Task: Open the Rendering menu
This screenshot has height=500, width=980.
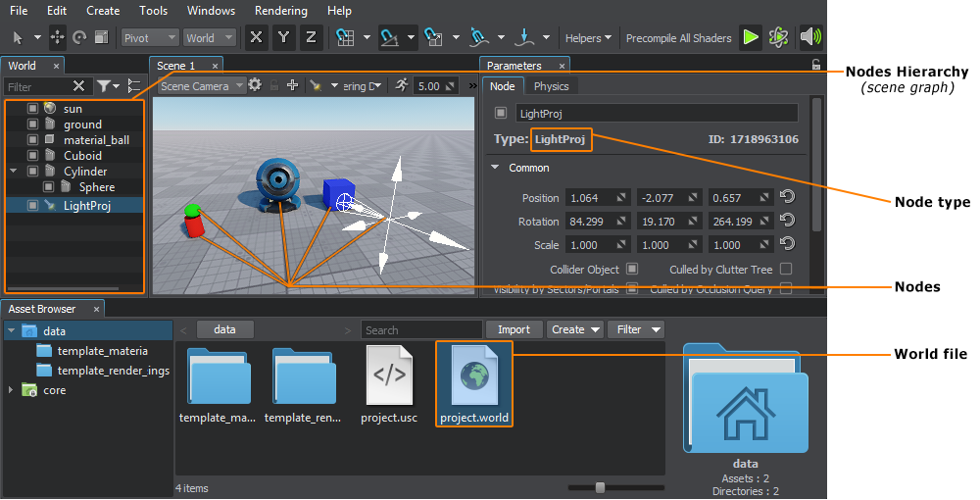Action: click(280, 11)
